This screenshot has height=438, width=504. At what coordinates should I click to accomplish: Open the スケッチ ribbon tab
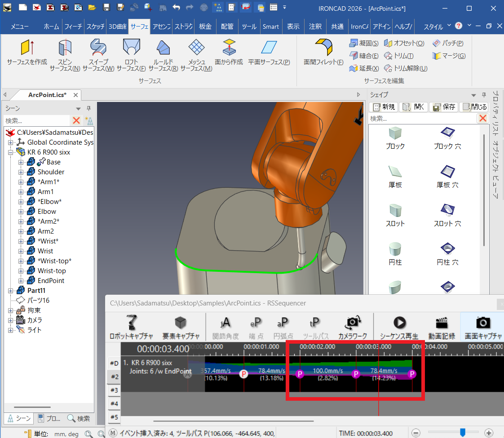(96, 27)
